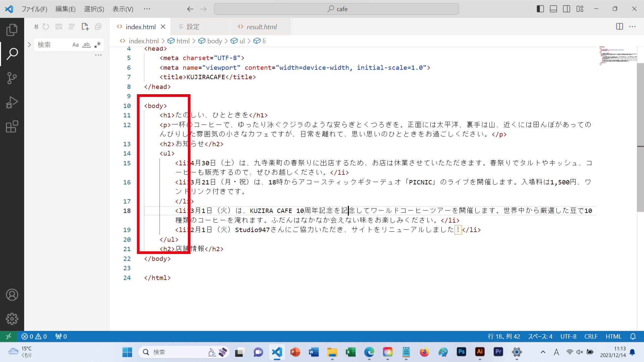Click the notifications bell in status bar
Image resolution: width=644 pixels, height=362 pixels.
pyautogui.click(x=633, y=337)
